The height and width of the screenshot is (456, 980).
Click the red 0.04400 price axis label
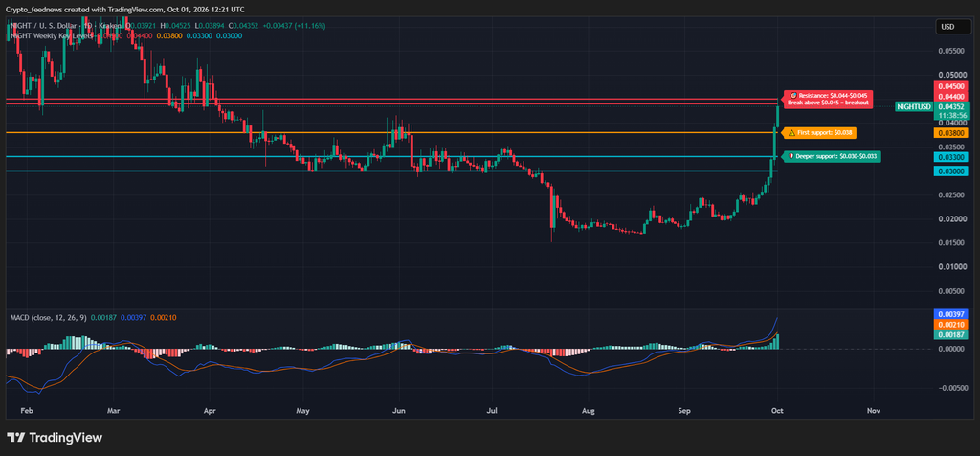[x=950, y=97]
